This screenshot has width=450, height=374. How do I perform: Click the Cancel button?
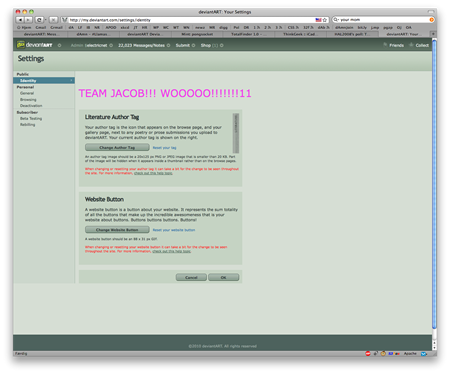(x=191, y=277)
